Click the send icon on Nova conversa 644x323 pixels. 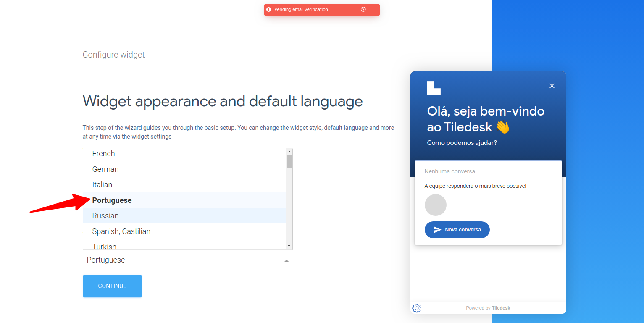pyautogui.click(x=437, y=230)
